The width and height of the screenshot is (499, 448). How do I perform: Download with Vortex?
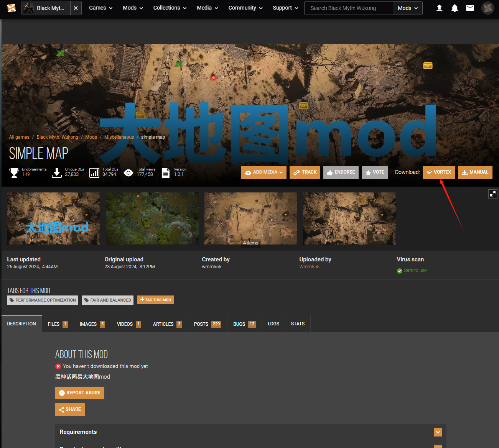439,172
